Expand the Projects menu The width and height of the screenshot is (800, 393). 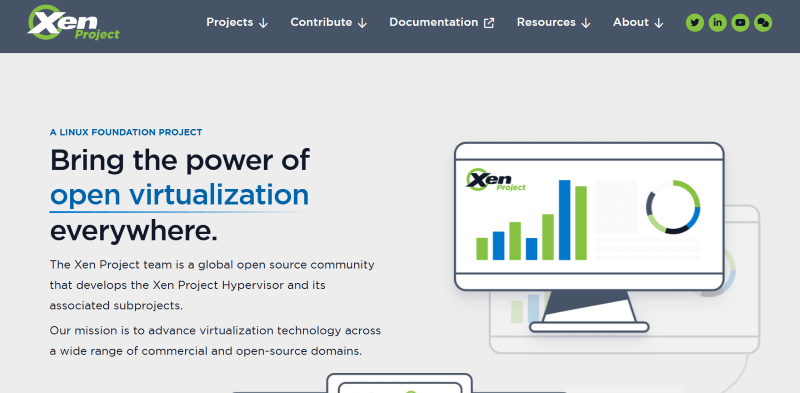[x=237, y=22]
